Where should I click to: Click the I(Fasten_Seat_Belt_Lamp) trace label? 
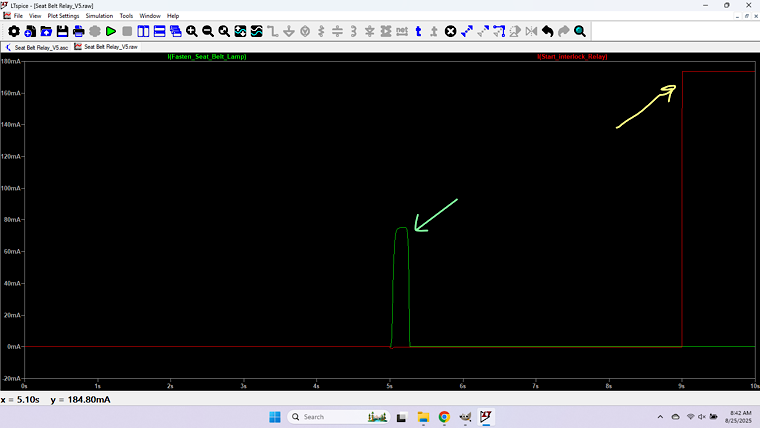(207, 57)
